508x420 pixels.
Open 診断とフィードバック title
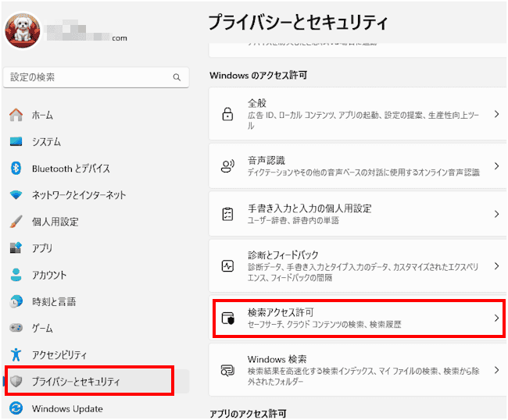click(x=283, y=255)
